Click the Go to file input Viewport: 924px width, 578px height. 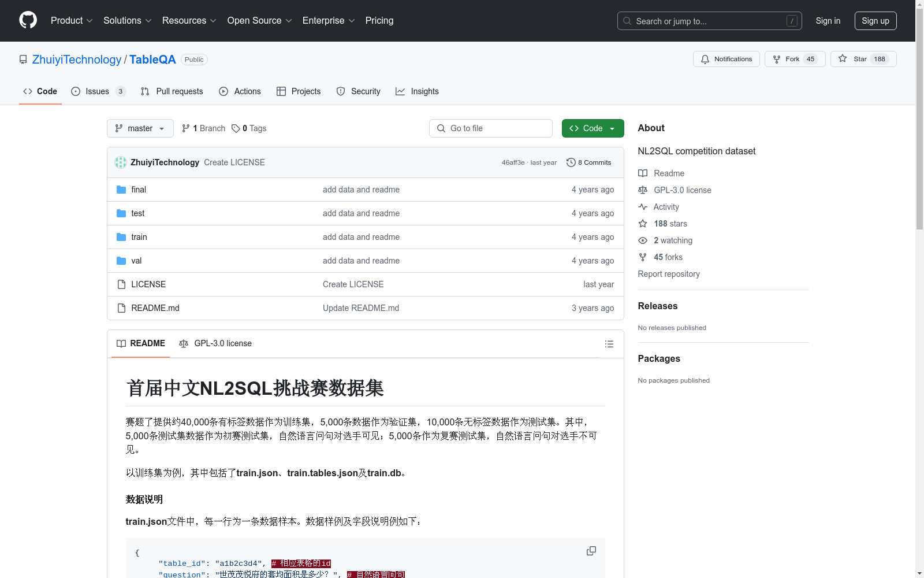click(x=491, y=128)
